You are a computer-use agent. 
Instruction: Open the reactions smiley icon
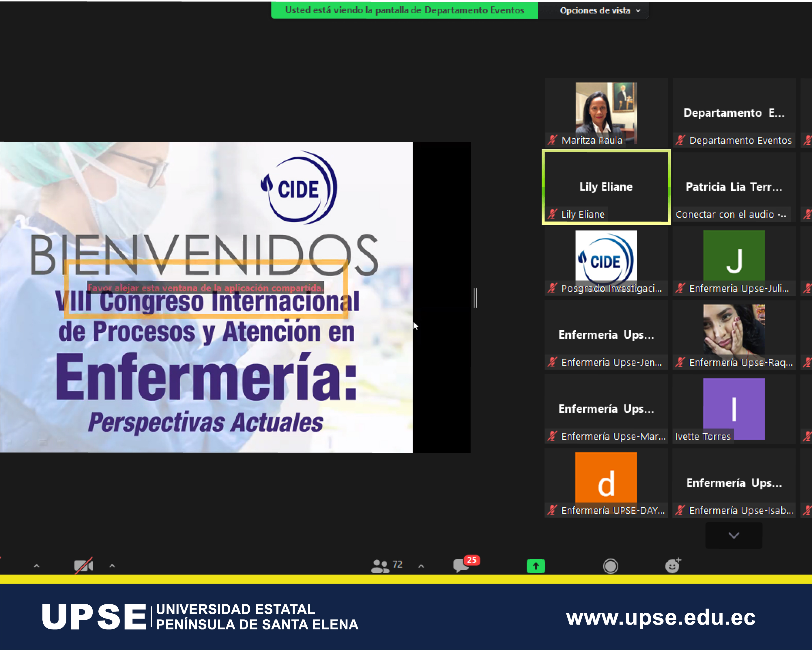(673, 565)
